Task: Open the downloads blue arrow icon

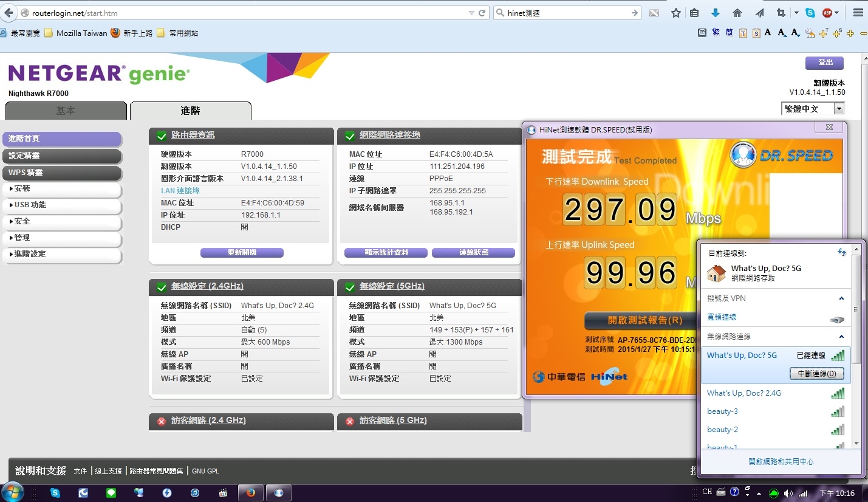Action: (x=715, y=13)
